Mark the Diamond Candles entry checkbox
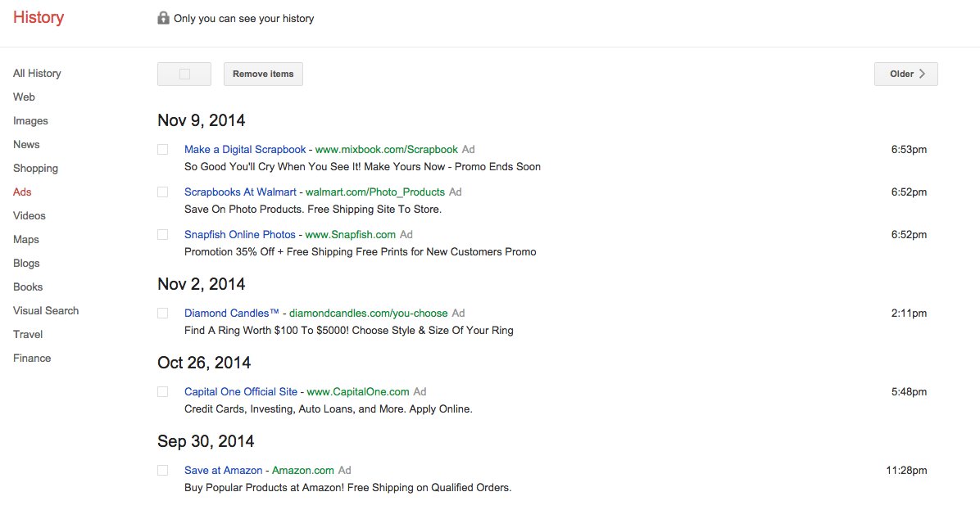The image size is (980, 510). (163, 314)
